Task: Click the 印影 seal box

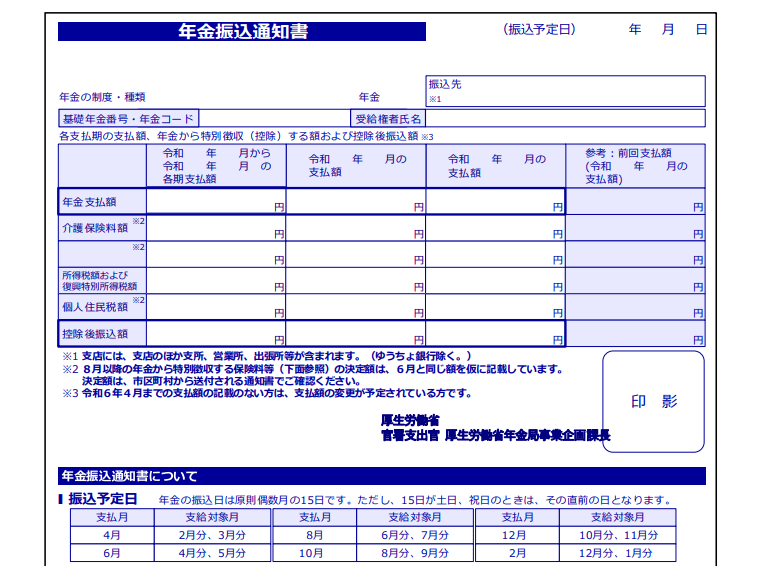Action: click(653, 401)
